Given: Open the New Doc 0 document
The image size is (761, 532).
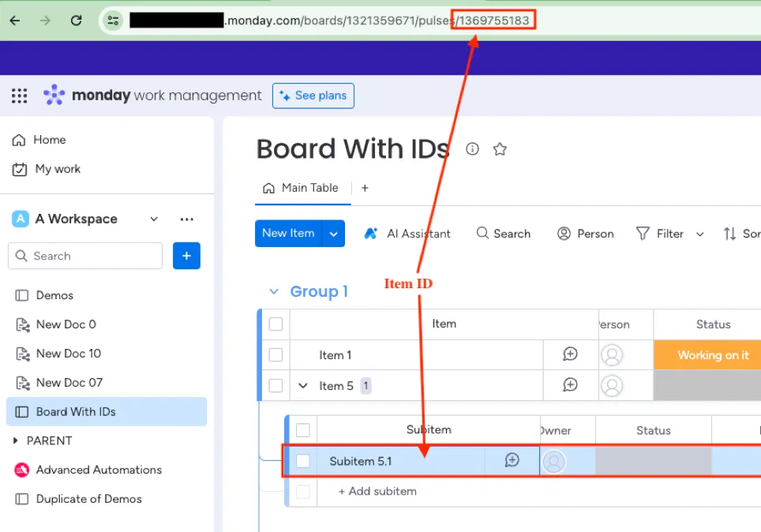Looking at the screenshot, I should click(66, 324).
